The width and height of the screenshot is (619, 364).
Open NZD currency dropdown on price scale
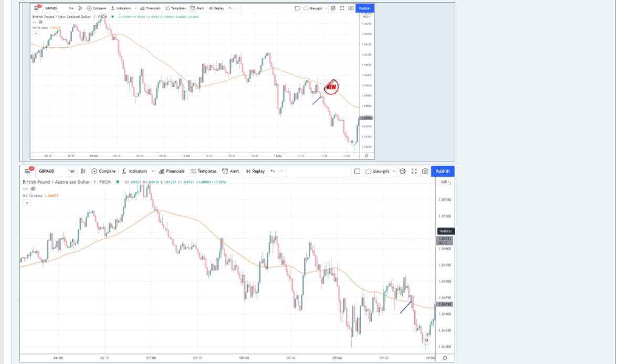pyautogui.click(x=367, y=17)
